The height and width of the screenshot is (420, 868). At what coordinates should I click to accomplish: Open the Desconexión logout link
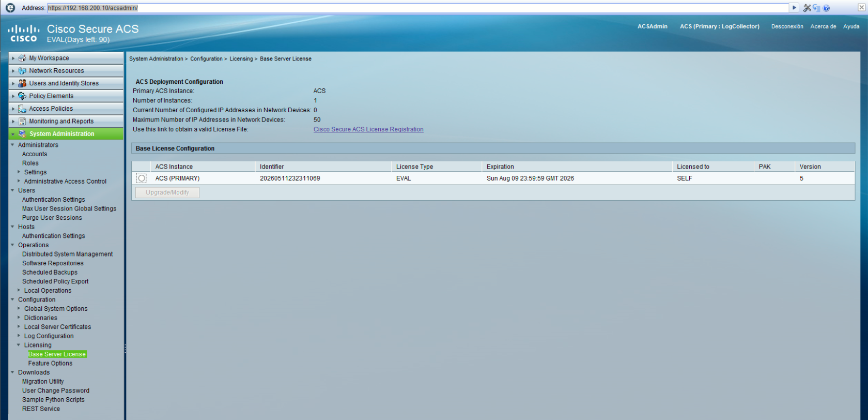pyautogui.click(x=787, y=26)
